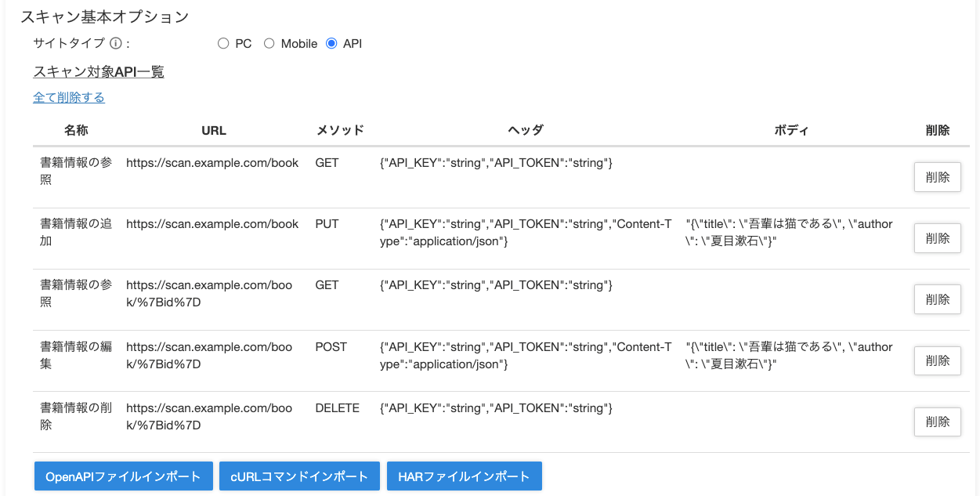The image size is (980, 496).
Task: Delete the first 書籍情報の参照 GET entry
Action: 937,176
